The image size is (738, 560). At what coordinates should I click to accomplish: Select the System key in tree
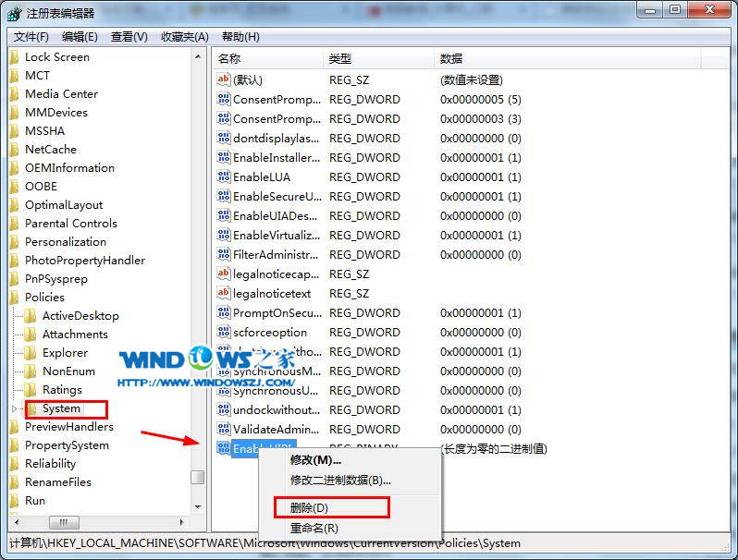pyautogui.click(x=61, y=408)
